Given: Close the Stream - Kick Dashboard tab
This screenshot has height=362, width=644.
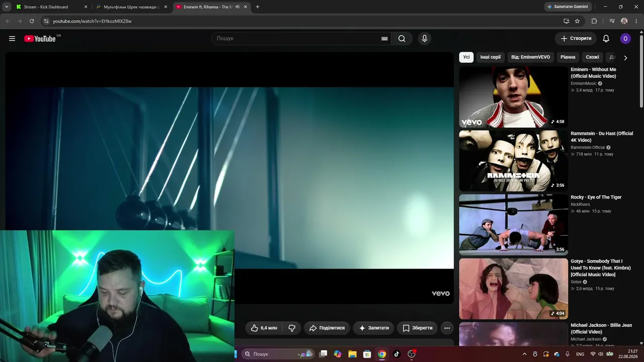Looking at the screenshot, I should pos(86,7).
